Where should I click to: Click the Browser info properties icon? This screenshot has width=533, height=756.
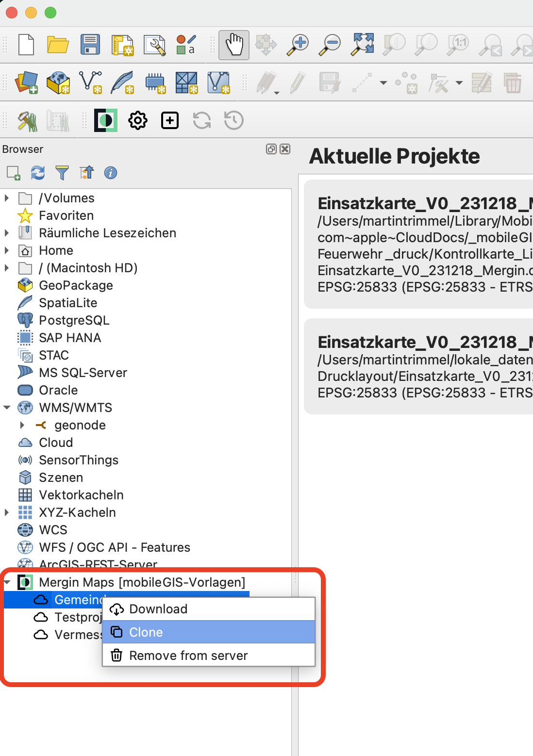pos(111,173)
